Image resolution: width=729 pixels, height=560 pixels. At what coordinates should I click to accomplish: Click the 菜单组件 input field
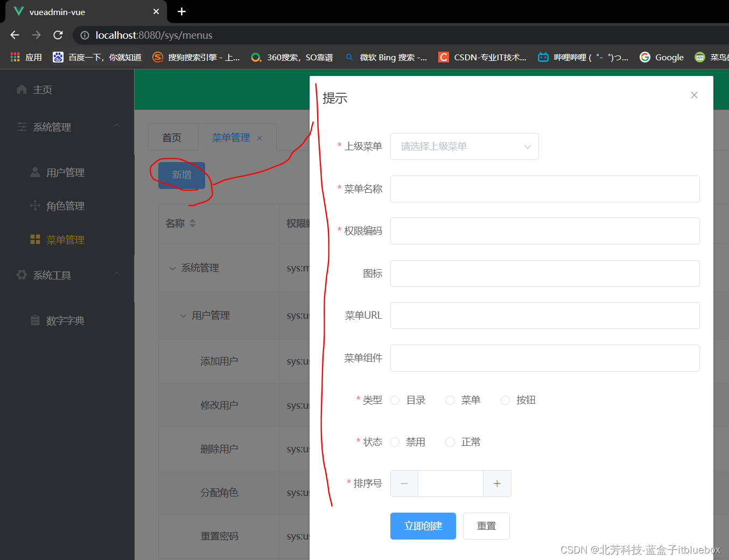(x=545, y=358)
